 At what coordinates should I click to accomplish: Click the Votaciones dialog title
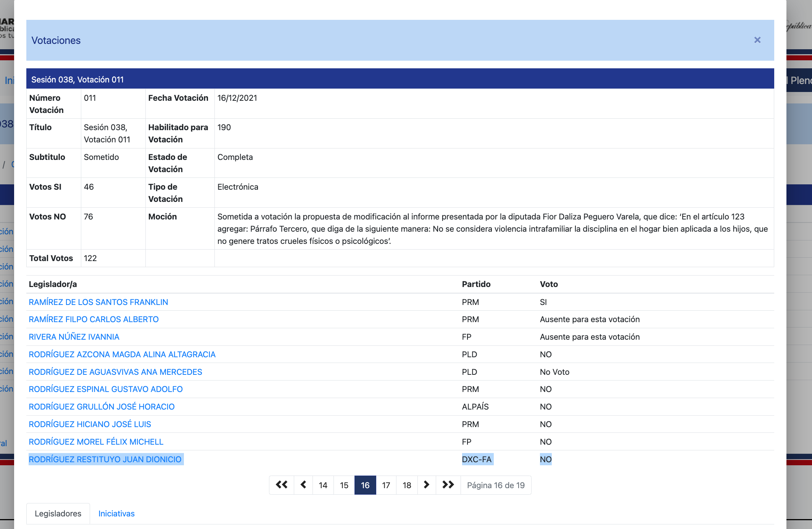click(56, 40)
